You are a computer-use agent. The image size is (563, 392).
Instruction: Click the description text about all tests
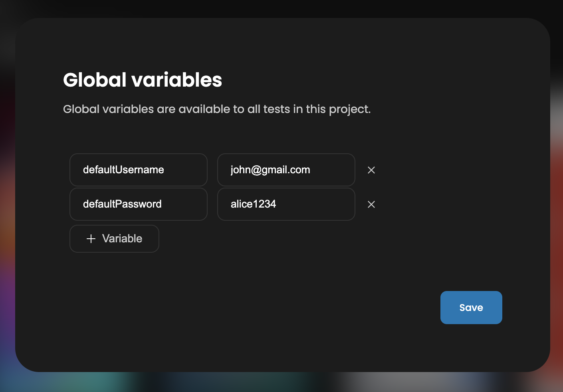[x=217, y=109]
